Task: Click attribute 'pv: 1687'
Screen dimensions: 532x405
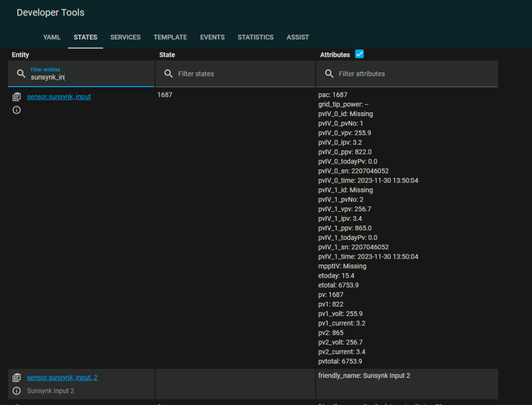Action: tap(331, 295)
